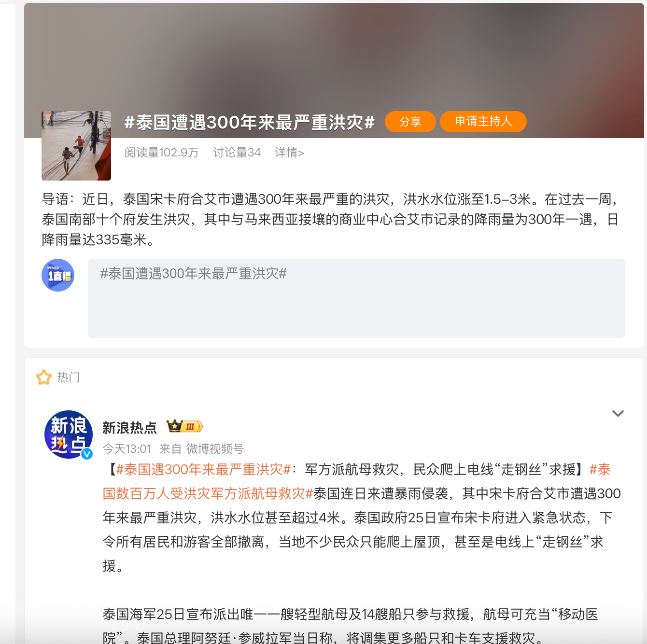Viewport: 647px width, 644px height.
Task: Click the 微博视频号 source link
Action: click(215, 449)
